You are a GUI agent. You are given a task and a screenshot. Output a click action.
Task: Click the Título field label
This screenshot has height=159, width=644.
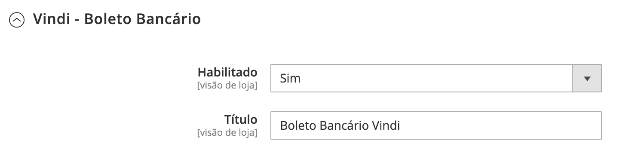[241, 119]
